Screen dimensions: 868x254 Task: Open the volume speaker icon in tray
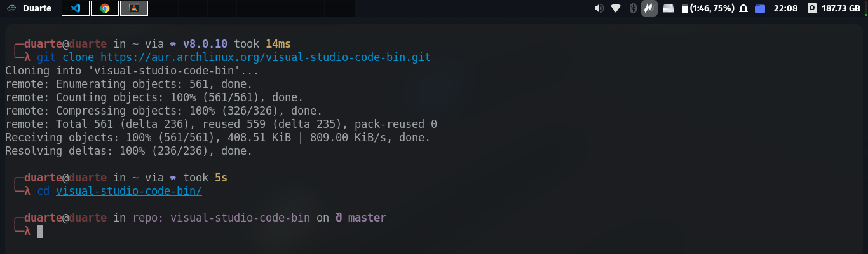(599, 8)
